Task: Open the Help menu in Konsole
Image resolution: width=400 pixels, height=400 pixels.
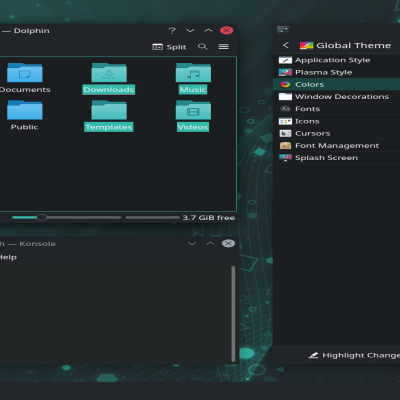Action: click(8, 257)
